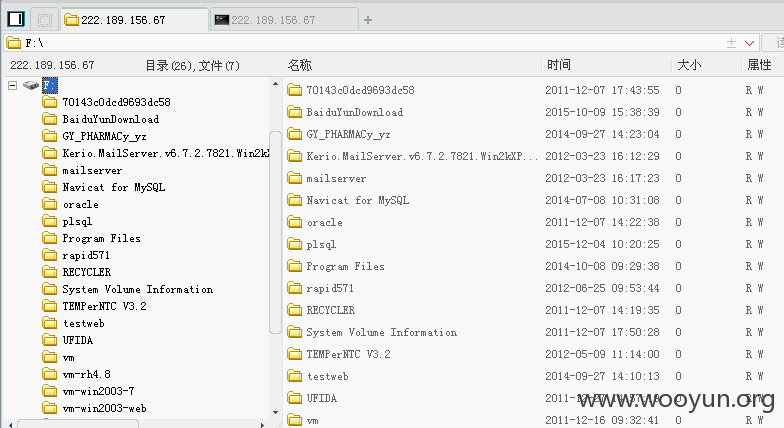Select Navicat for MySQL in tree
Viewport: 784px width, 428px height.
click(114, 188)
